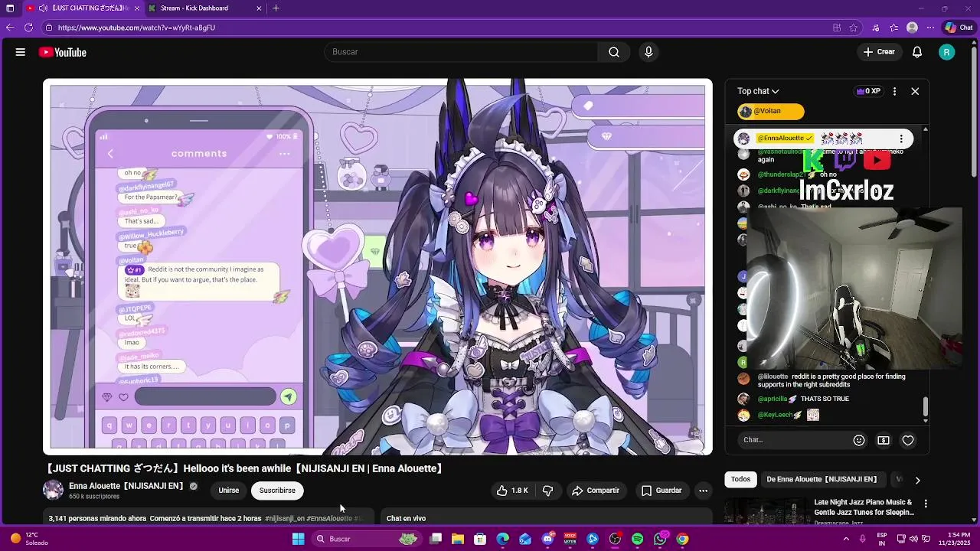
Task: Open the account avatar menu
Action: coord(947,52)
